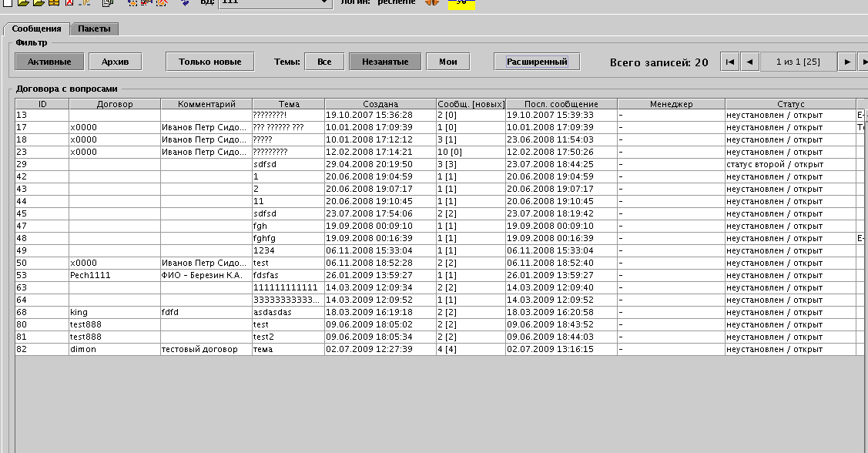Image resolution: width=868 pixels, height=453 pixels.
Task: Click the new record icon on the toolbar
Action: point(8,4)
